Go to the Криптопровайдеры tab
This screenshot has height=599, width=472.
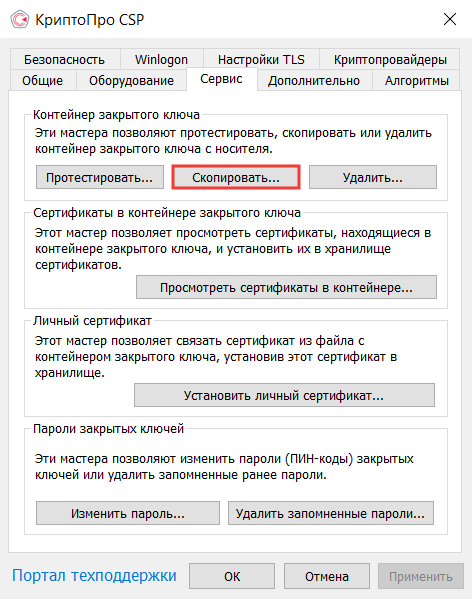tap(390, 60)
